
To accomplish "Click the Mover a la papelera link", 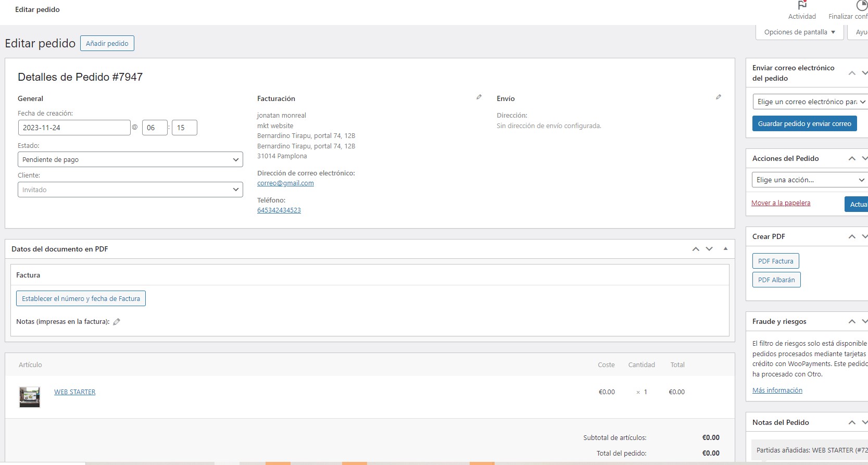I will tap(781, 203).
